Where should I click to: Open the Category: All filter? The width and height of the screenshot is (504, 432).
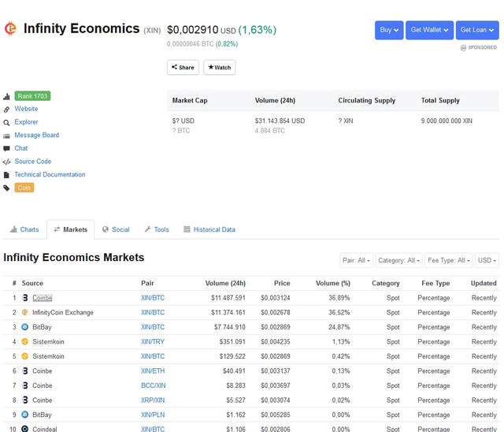[399, 260]
